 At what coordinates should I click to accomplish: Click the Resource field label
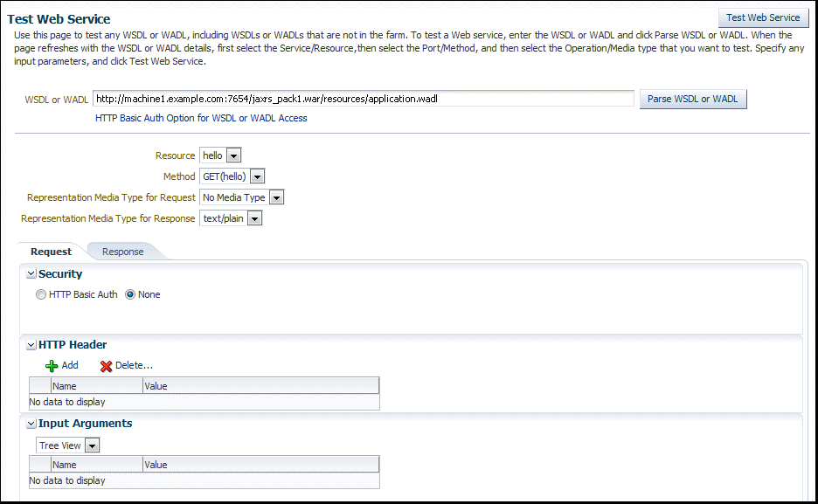175,155
